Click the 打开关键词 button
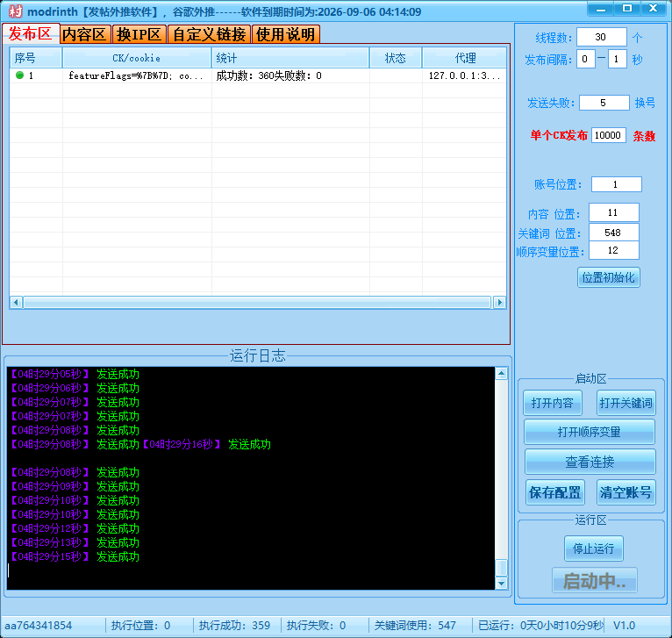 click(626, 403)
